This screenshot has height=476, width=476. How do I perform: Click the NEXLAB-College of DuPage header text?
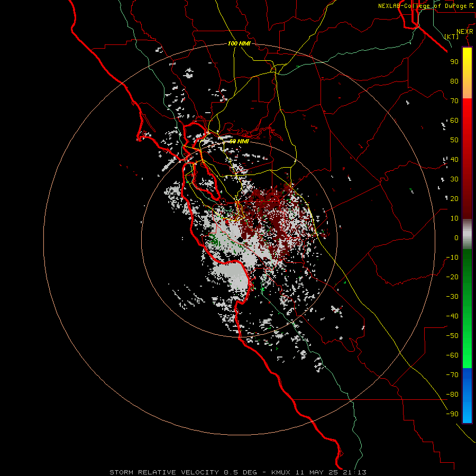pyautogui.click(x=426, y=6)
